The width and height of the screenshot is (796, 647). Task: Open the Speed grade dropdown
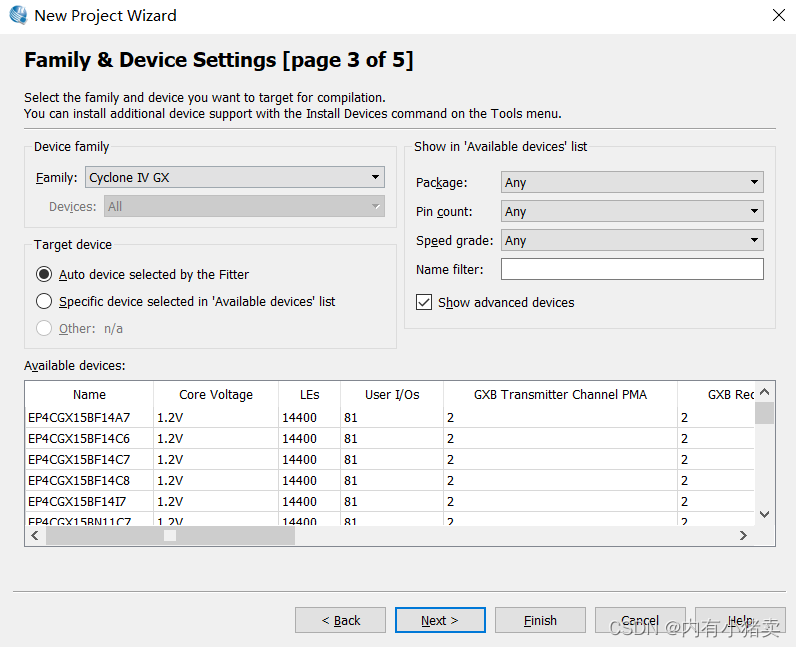pos(632,240)
